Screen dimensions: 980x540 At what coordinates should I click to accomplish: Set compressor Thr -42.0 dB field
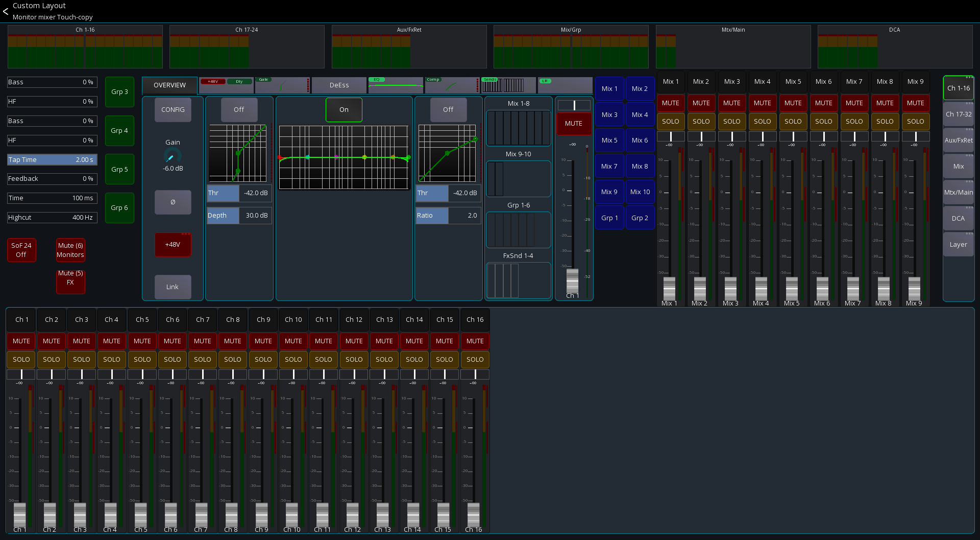click(x=448, y=193)
